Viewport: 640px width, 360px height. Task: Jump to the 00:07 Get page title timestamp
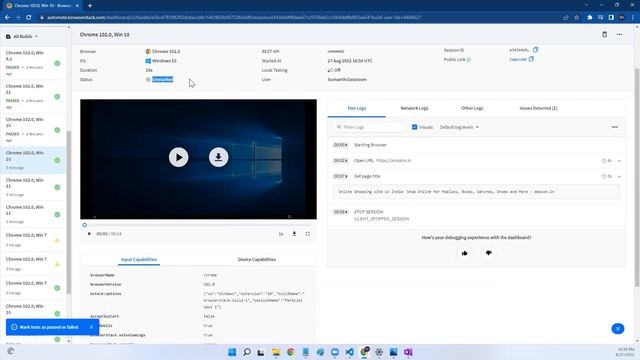pos(340,176)
